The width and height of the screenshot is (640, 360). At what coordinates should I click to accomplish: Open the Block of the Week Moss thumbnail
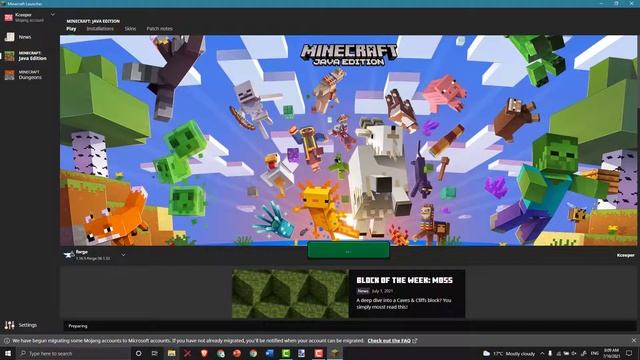pos(290,293)
